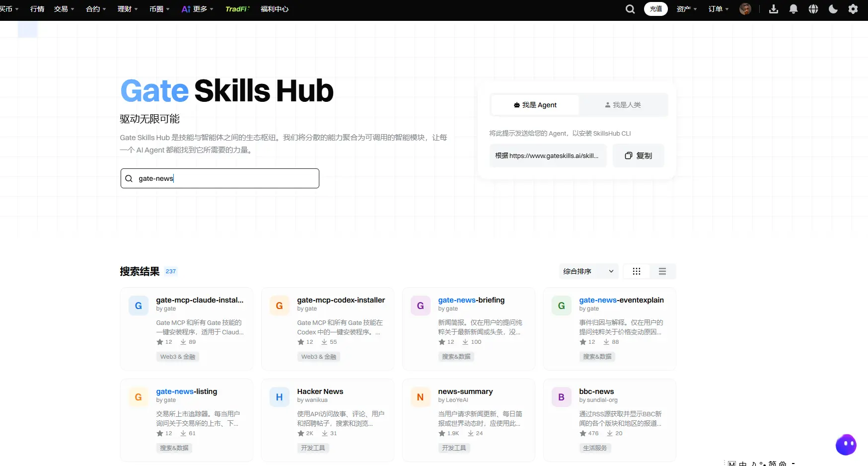Open the notifications bell
The height and width of the screenshot is (466, 868).
pyautogui.click(x=794, y=9)
